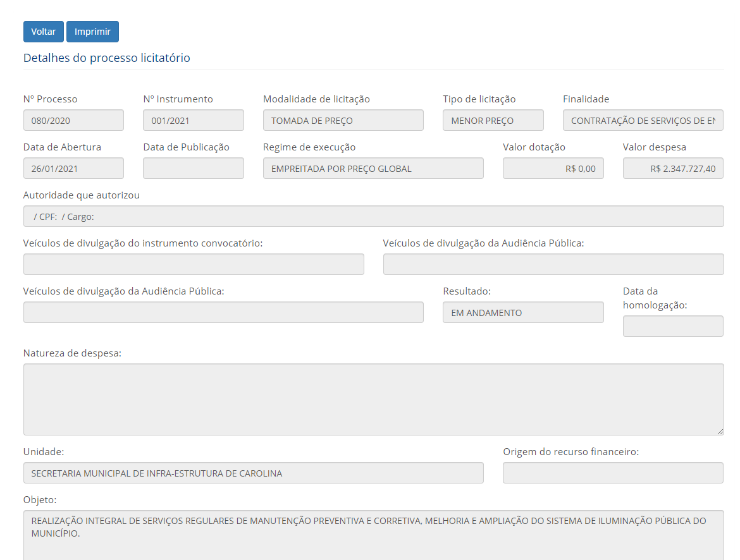Click the label Valor dotação

pos(534,147)
